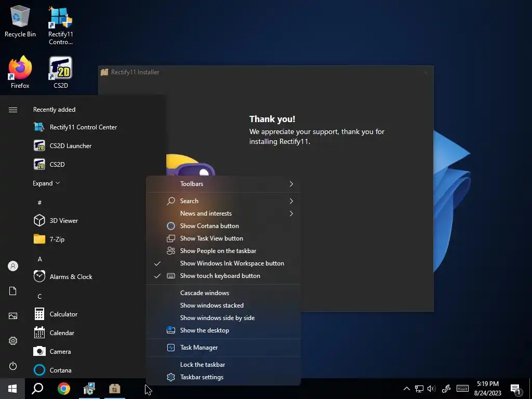
Task: Open Rectify11 Control Center in Start menu
Action: pos(83,127)
